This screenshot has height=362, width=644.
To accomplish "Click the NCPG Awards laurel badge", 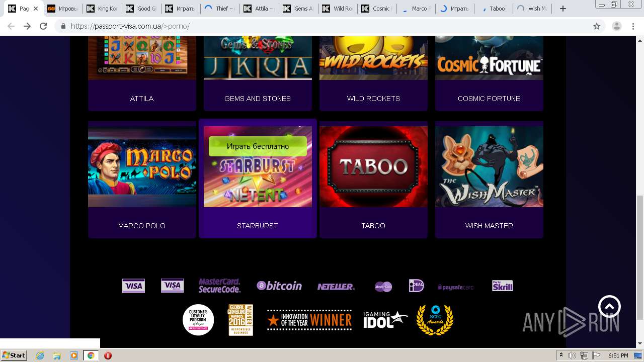I will [435, 320].
